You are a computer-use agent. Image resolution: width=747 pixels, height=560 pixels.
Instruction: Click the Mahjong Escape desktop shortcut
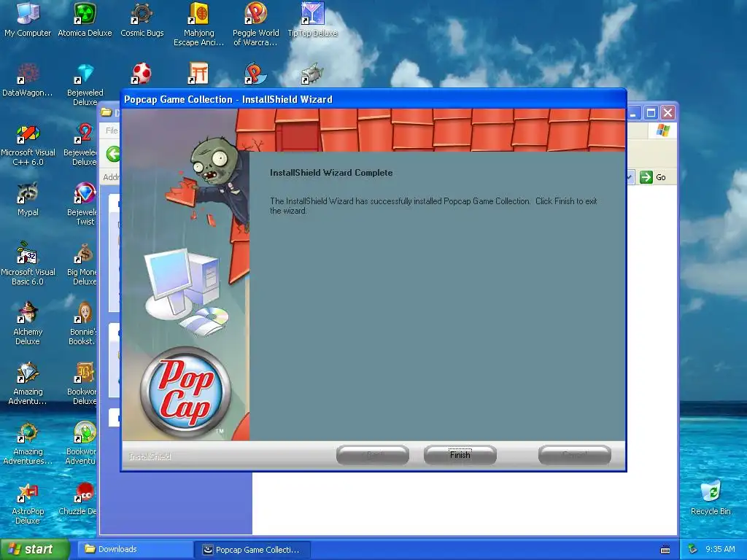click(x=198, y=24)
